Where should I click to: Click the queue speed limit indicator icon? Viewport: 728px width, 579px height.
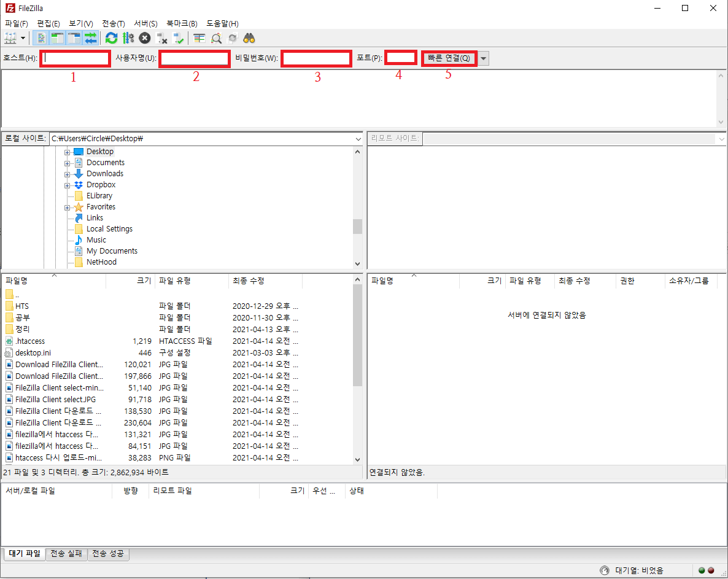coord(605,570)
